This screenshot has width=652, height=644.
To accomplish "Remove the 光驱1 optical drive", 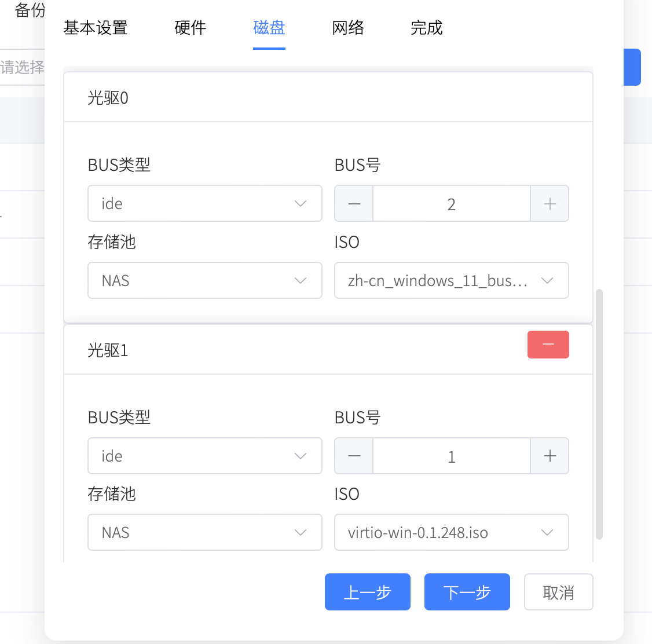I will [548, 344].
